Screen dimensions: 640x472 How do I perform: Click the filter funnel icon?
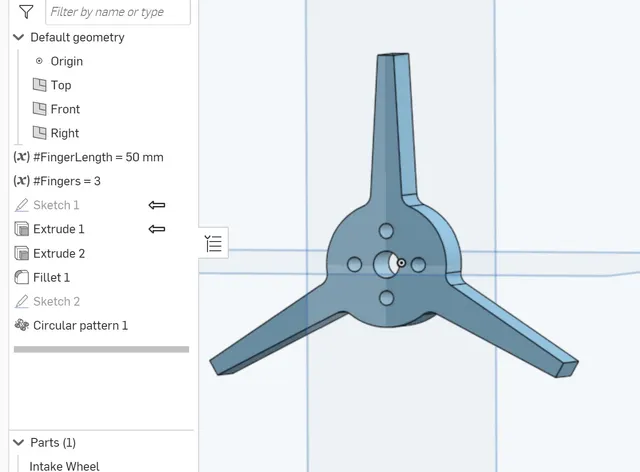(x=26, y=12)
